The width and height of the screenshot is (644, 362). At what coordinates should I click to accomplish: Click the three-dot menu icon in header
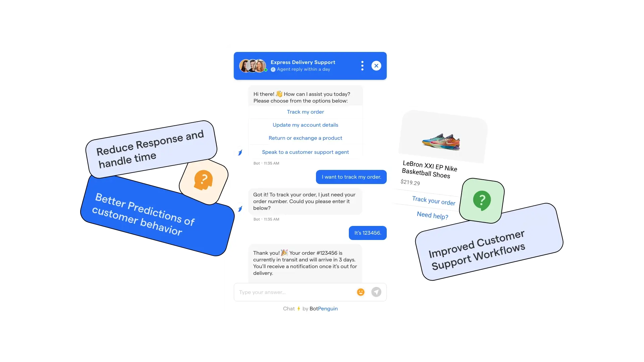(362, 66)
